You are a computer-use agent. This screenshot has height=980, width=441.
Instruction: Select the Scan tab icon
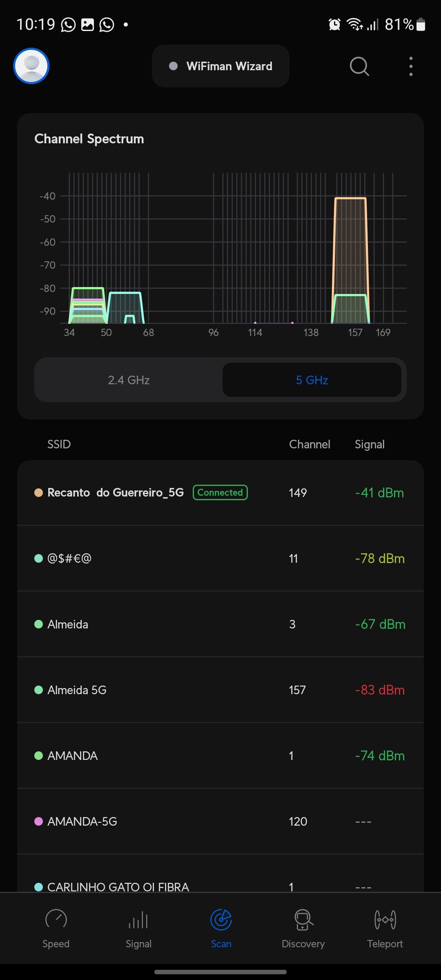(x=221, y=920)
